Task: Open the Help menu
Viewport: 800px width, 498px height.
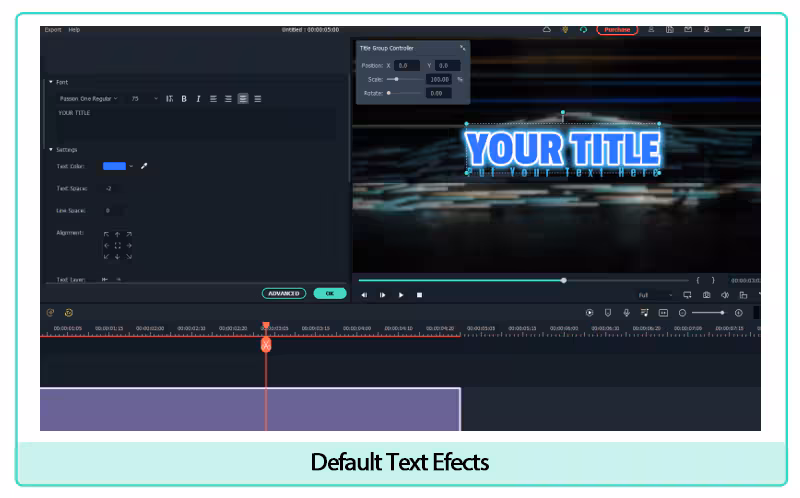Action: pos(74,30)
